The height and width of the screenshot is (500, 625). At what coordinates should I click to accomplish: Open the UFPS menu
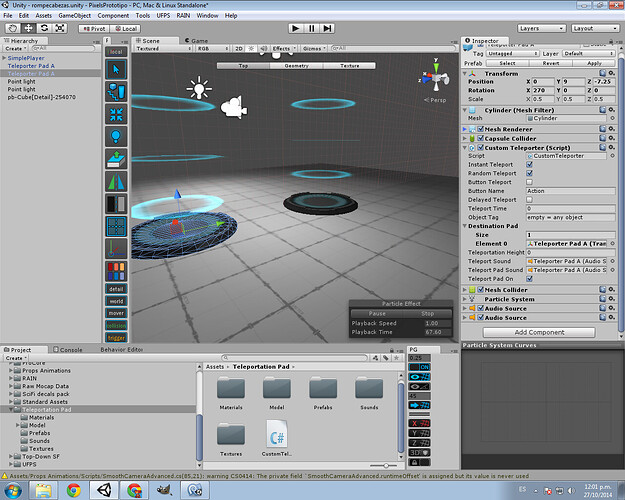point(163,16)
